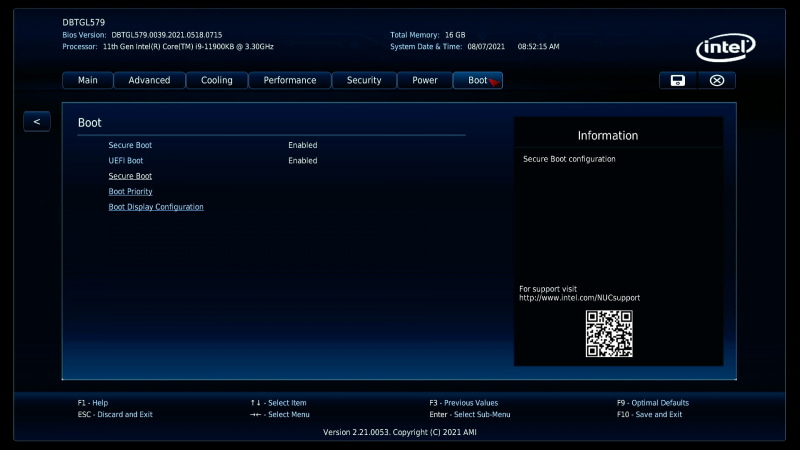Click the Boot section heading
Screen dimensions: 800x450
pos(90,122)
